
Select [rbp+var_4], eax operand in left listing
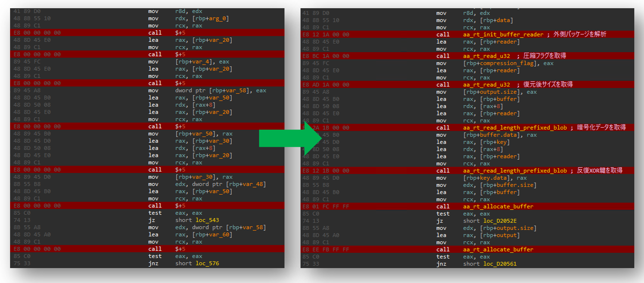202,62
